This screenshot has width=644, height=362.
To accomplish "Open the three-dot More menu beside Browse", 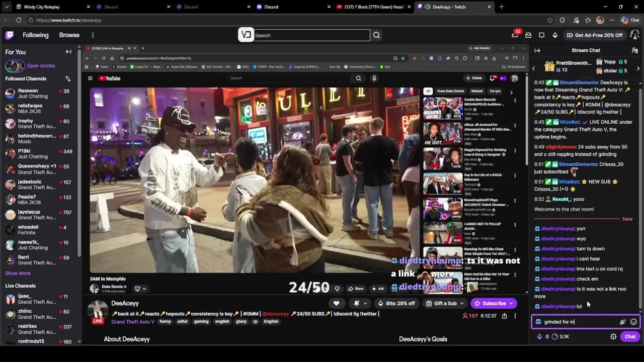I will 93,35.
